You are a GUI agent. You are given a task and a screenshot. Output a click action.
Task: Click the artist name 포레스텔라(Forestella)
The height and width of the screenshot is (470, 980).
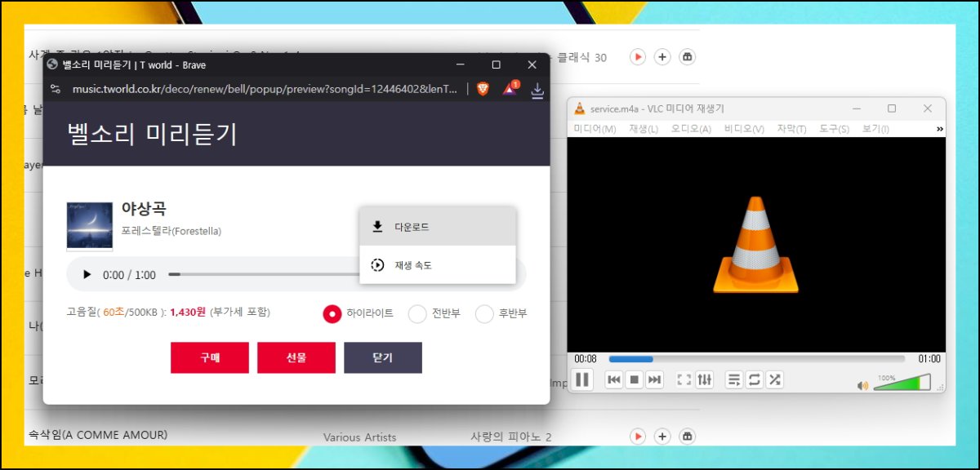click(x=171, y=231)
